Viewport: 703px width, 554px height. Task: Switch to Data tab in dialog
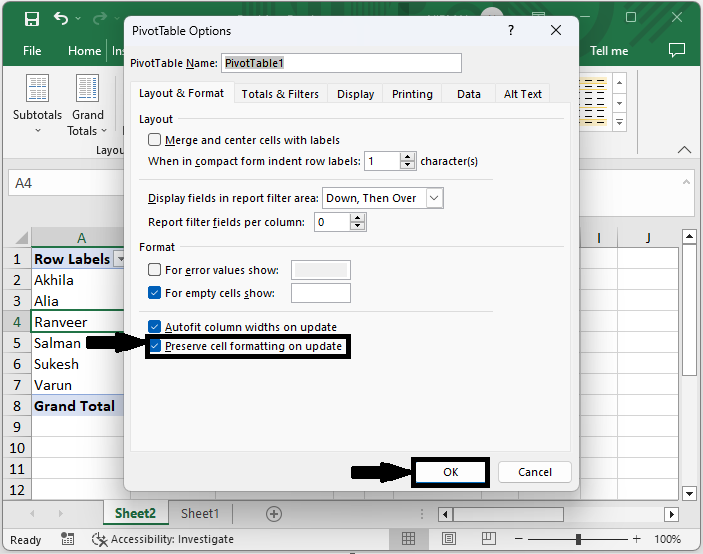click(x=469, y=94)
